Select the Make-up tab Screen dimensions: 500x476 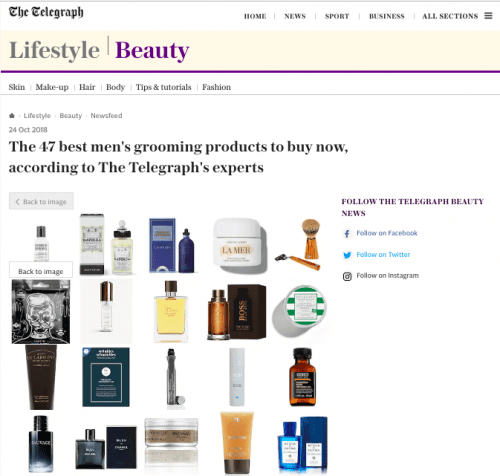[x=52, y=87]
